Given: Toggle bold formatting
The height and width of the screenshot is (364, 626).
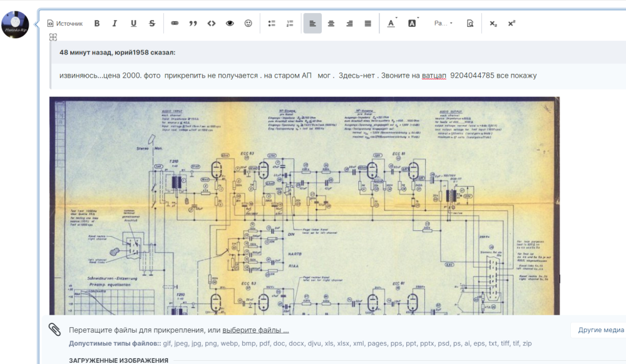Looking at the screenshot, I should (97, 24).
